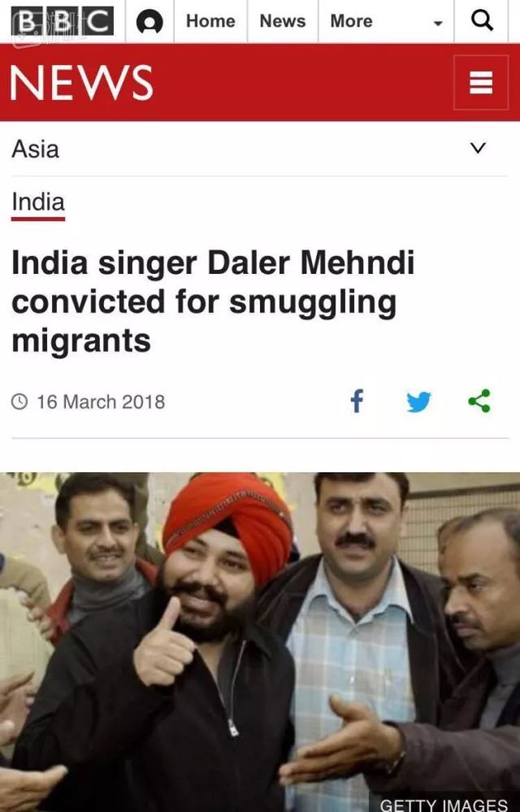Click the BBC logo
520x812 pixels.
click(x=62, y=21)
